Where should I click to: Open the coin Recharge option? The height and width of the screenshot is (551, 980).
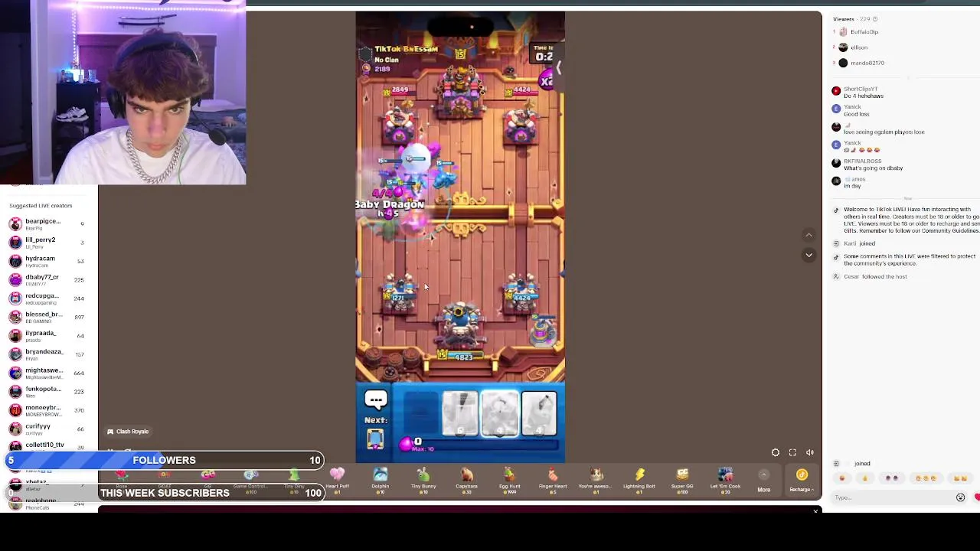pyautogui.click(x=802, y=481)
